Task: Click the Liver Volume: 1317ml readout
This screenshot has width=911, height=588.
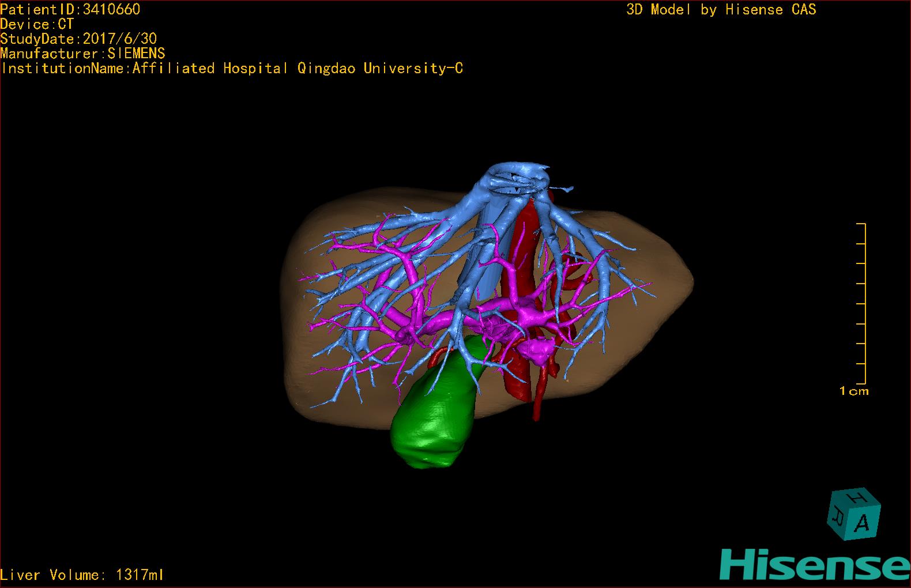Action: coord(82,575)
